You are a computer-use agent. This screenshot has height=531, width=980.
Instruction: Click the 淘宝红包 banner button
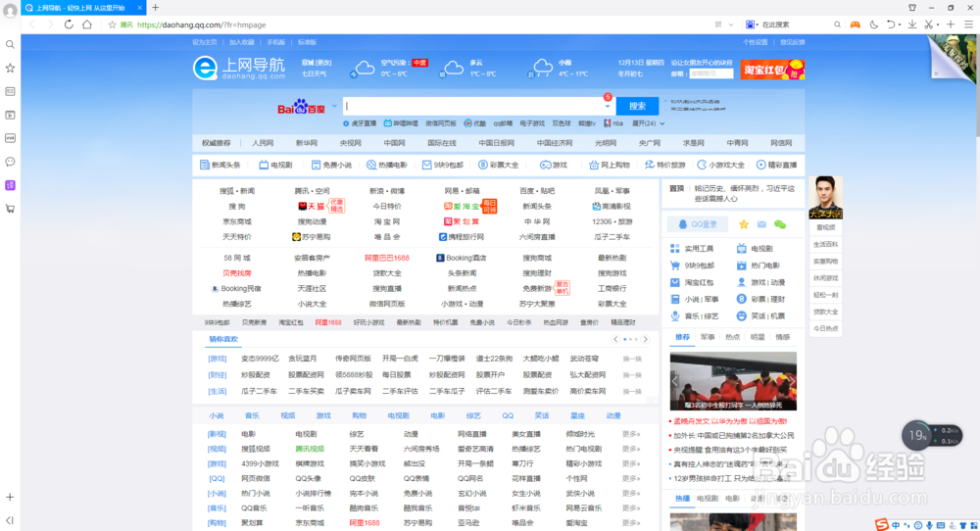pos(772,70)
